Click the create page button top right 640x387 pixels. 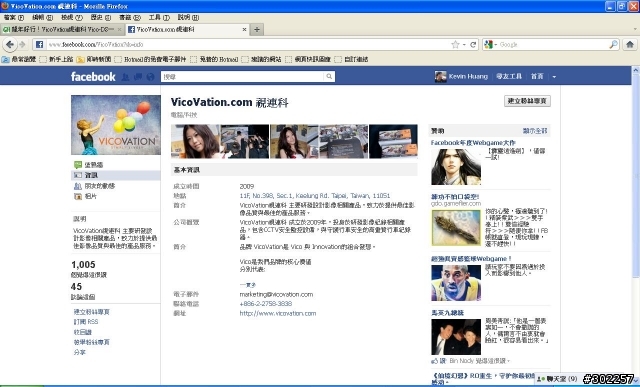pos(527,101)
